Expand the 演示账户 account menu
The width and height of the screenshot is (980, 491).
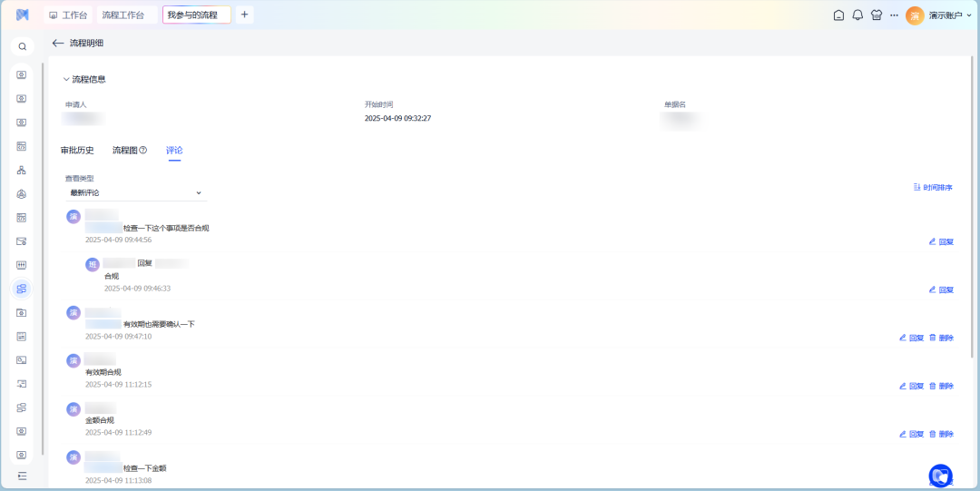(x=945, y=15)
